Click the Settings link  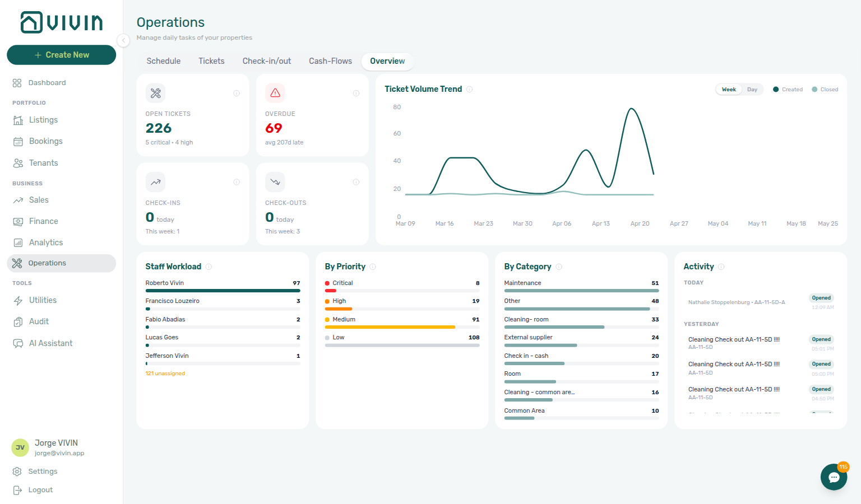coord(43,472)
